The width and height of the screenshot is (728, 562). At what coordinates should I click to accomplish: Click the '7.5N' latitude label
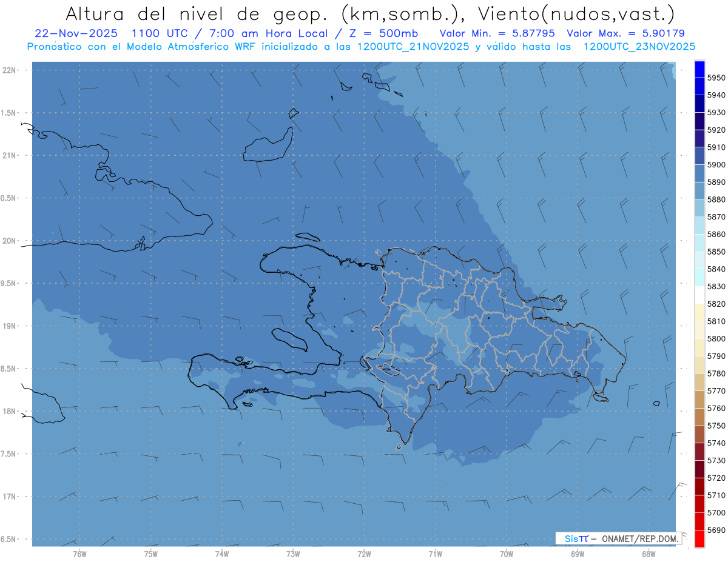click(x=9, y=454)
